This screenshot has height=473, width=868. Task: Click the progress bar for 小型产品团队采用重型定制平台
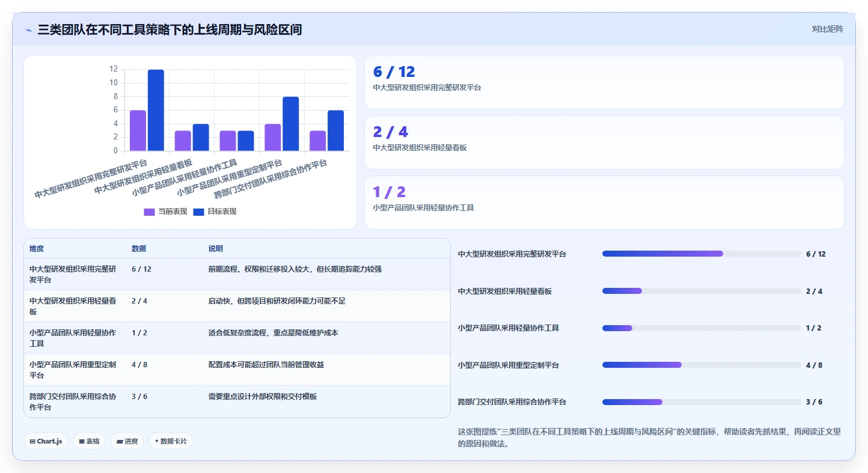pos(701,365)
